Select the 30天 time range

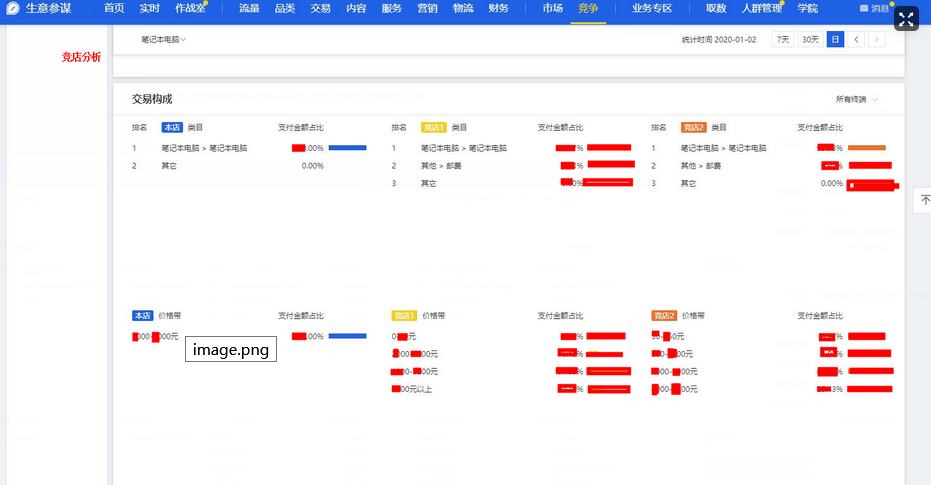(810, 39)
